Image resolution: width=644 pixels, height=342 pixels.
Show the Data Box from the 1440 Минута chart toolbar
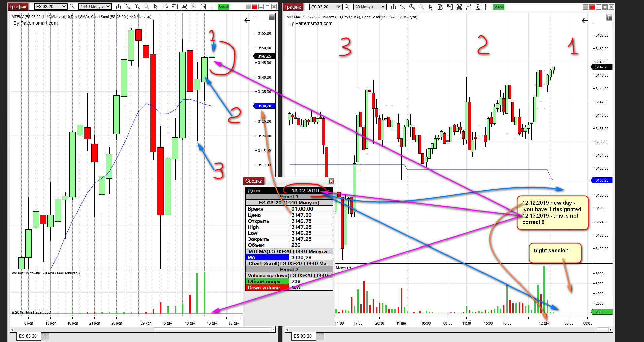[x=165, y=7]
